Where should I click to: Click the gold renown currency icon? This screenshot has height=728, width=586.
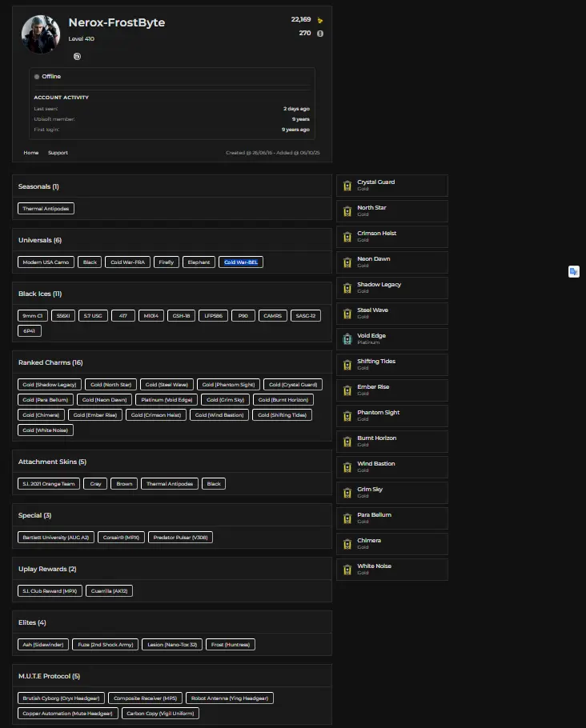click(320, 20)
